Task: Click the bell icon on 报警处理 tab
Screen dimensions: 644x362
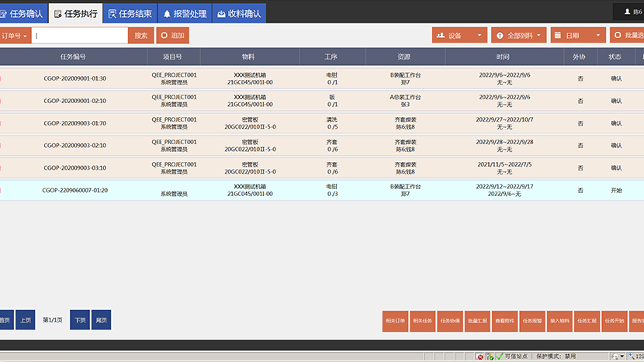Action: tap(167, 13)
